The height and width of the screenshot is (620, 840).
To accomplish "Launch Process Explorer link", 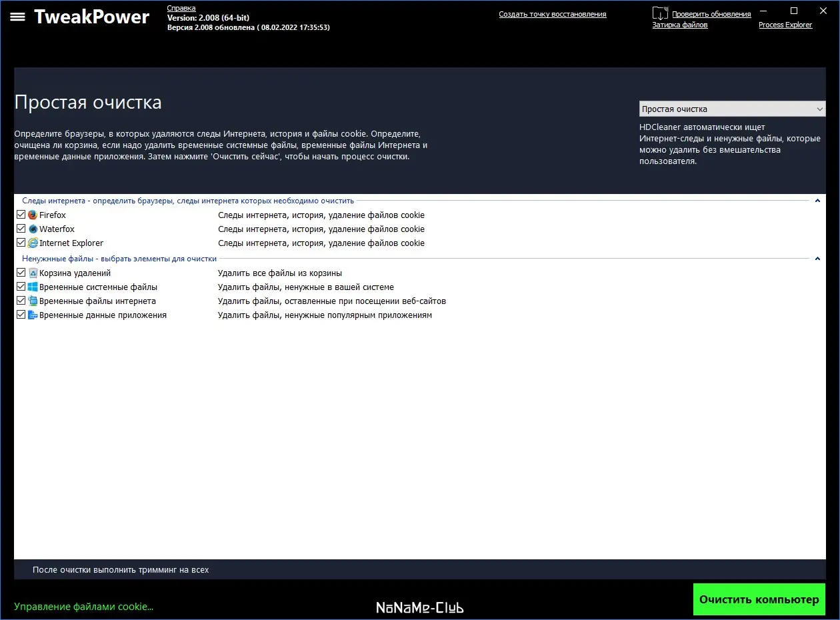I will (785, 25).
